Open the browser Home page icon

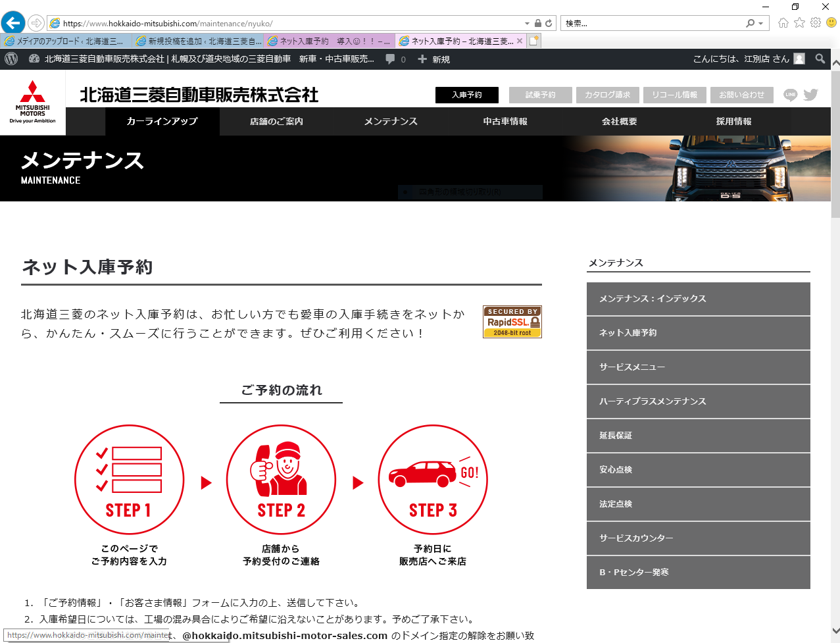783,23
